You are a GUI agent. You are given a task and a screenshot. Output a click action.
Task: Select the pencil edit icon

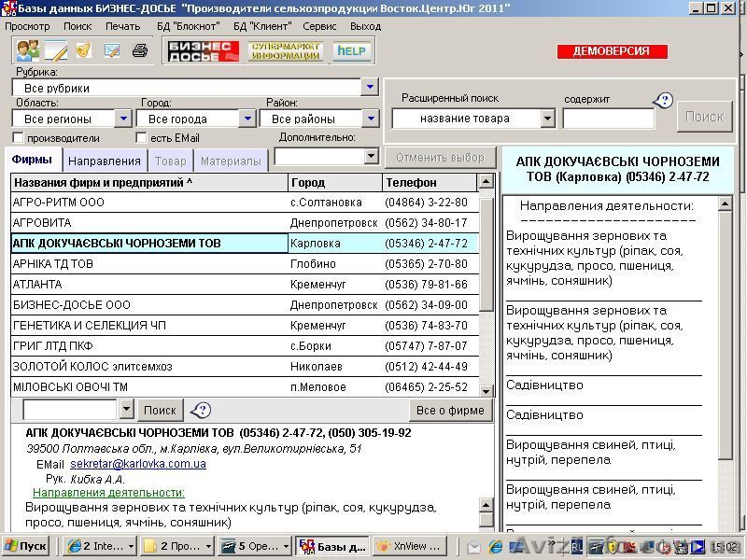pos(56,51)
